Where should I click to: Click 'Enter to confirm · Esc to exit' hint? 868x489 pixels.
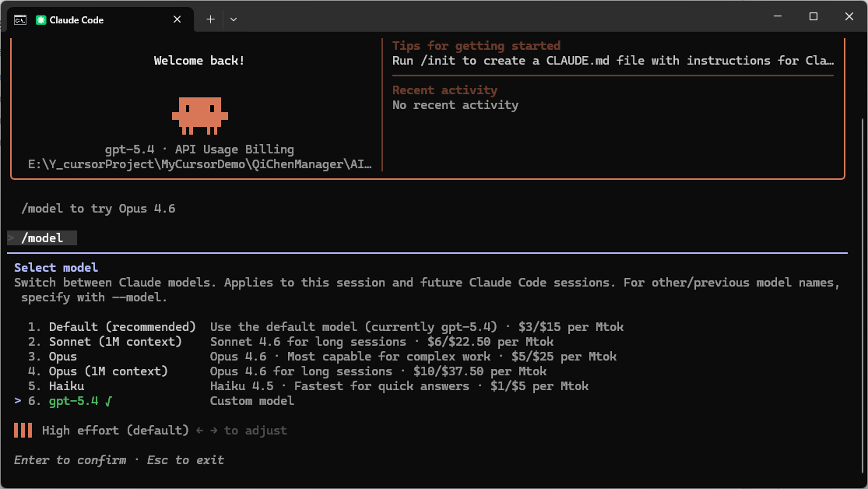click(119, 460)
